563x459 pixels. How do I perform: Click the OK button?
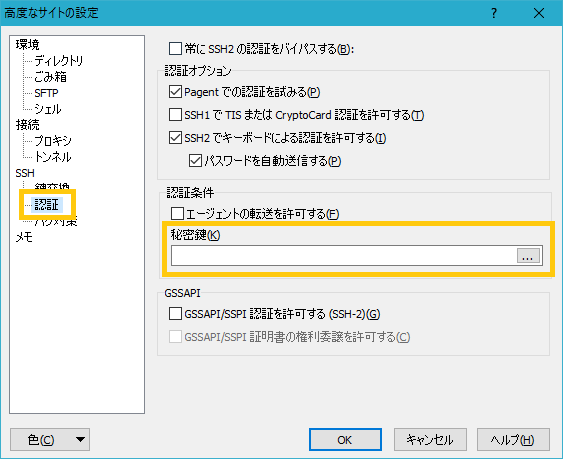pos(345,440)
